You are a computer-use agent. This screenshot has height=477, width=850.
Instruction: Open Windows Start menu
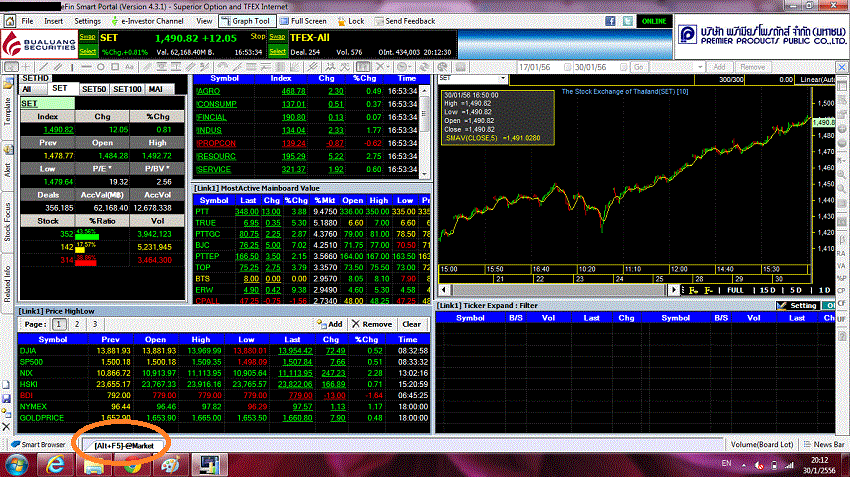[x=17, y=465]
